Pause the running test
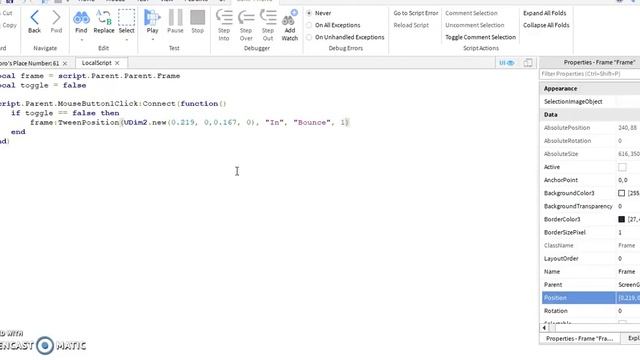640x360 pixels. pos(176,21)
